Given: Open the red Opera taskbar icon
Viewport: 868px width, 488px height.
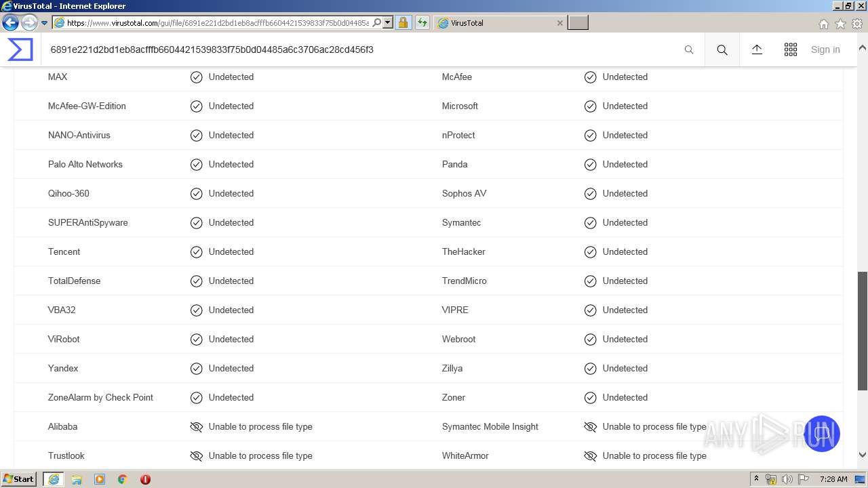Looking at the screenshot, I should (145, 479).
